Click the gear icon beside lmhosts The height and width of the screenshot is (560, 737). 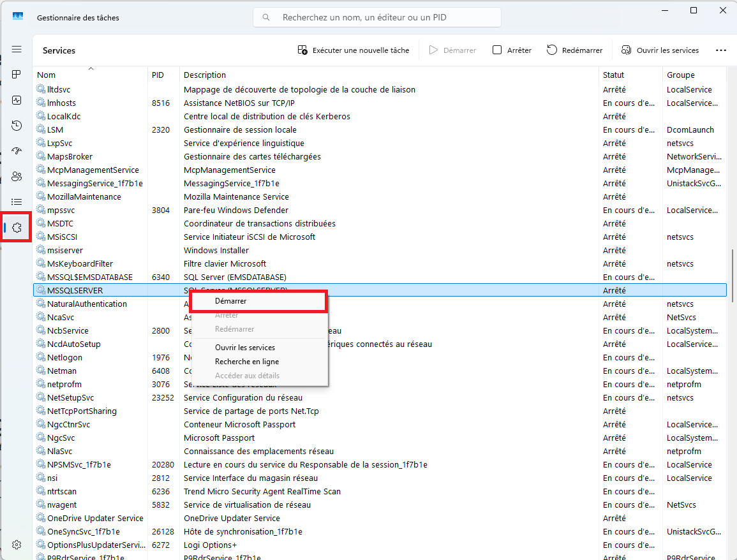pyautogui.click(x=41, y=103)
